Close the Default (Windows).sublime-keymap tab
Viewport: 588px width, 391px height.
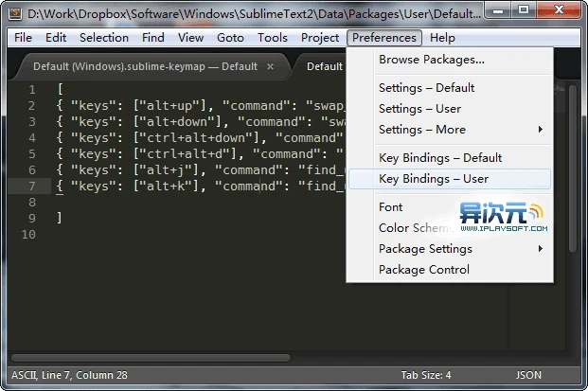(270, 66)
